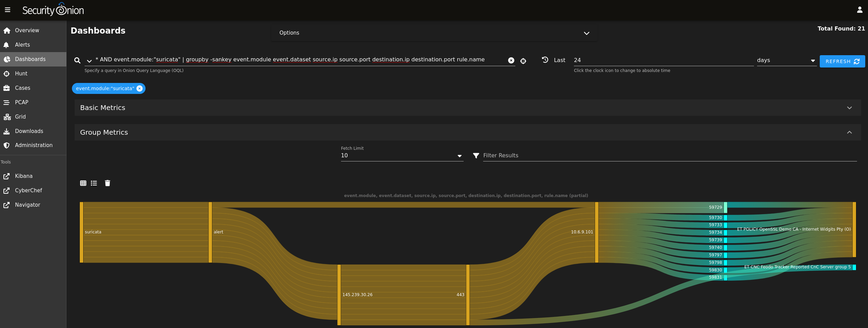This screenshot has width=868, height=328.
Task: Open the PCAP section
Action: (x=33, y=102)
